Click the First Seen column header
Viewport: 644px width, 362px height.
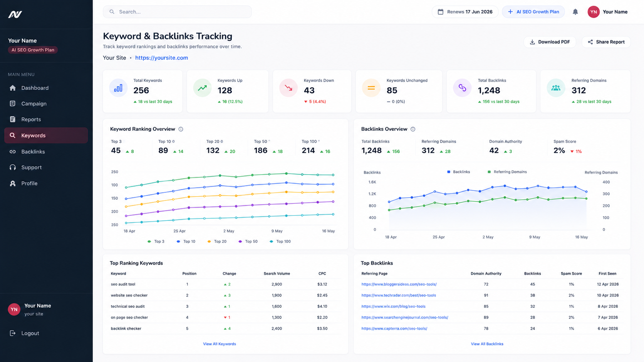[607, 274]
